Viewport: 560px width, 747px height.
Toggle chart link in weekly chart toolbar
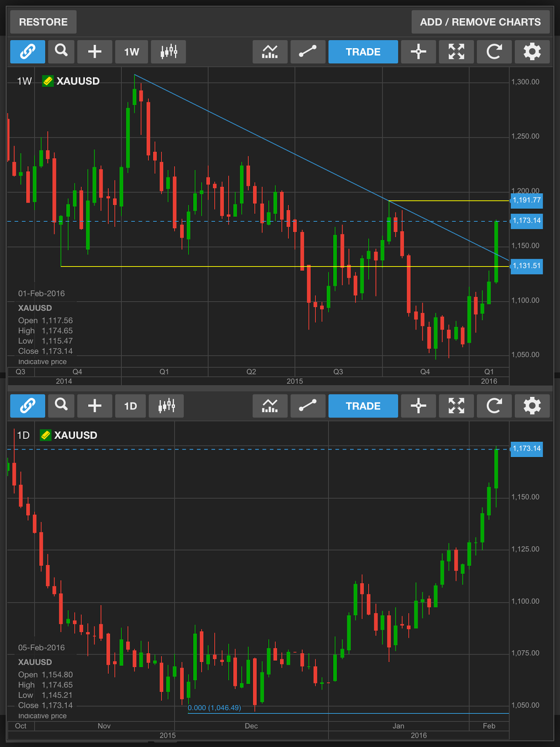[28, 51]
